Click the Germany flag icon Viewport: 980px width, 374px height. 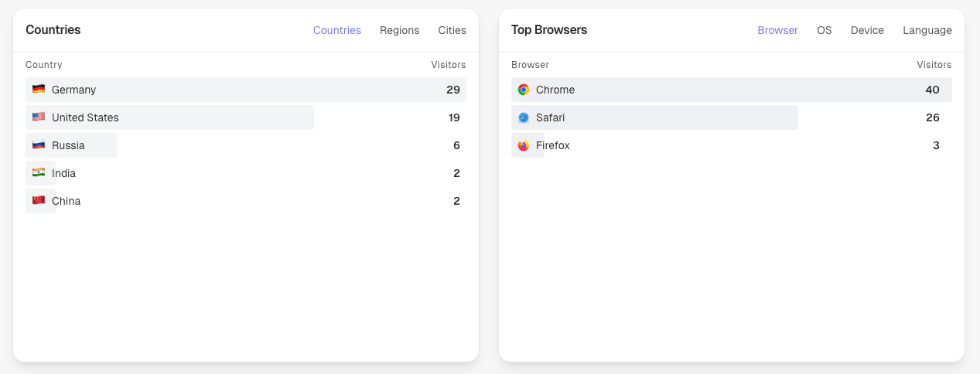[x=39, y=90]
